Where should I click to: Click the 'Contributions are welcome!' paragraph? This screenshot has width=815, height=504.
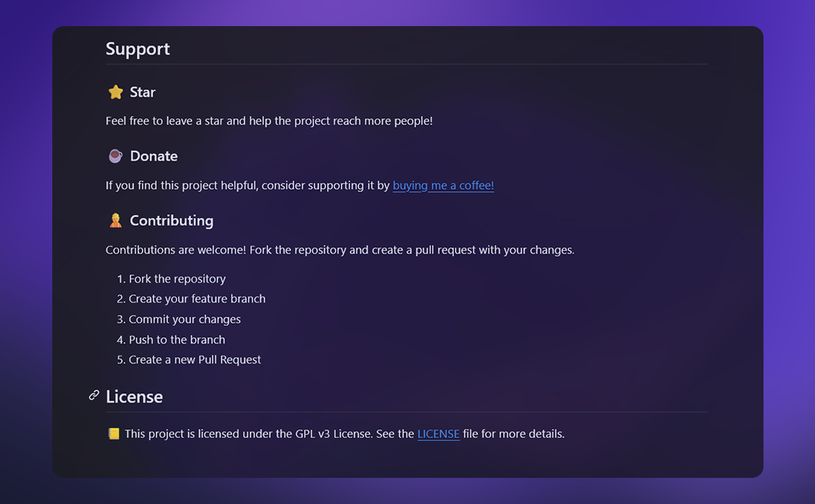point(340,250)
